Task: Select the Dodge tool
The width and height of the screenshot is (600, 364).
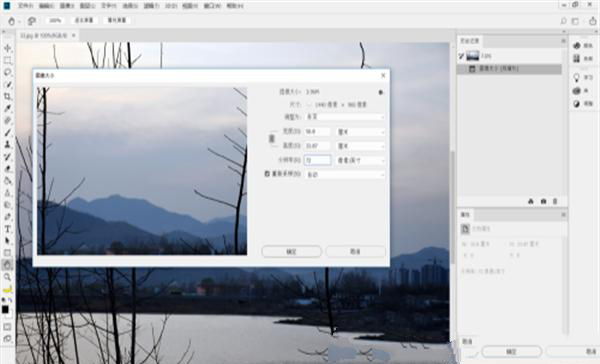Action: 7,205
